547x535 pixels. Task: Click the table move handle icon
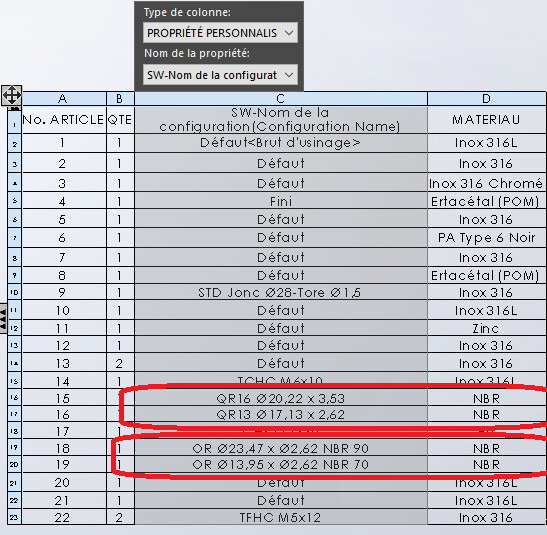coord(12,95)
